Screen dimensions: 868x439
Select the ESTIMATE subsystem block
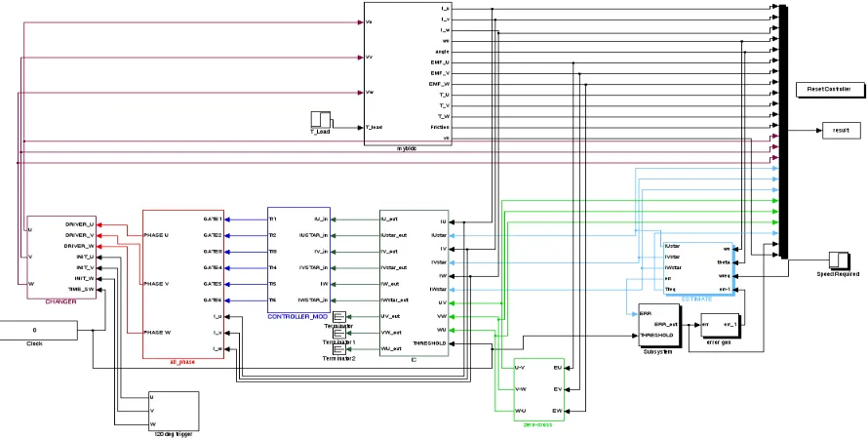click(698, 269)
